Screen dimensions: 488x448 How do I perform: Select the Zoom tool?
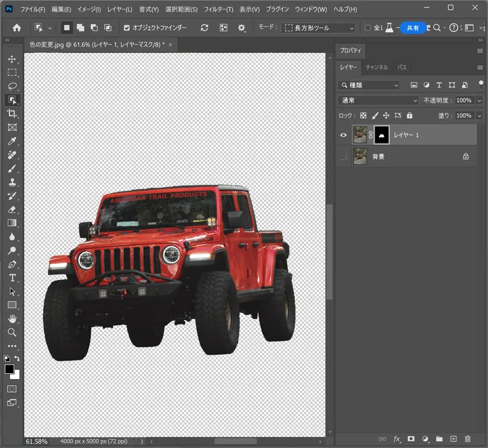pos(12,332)
